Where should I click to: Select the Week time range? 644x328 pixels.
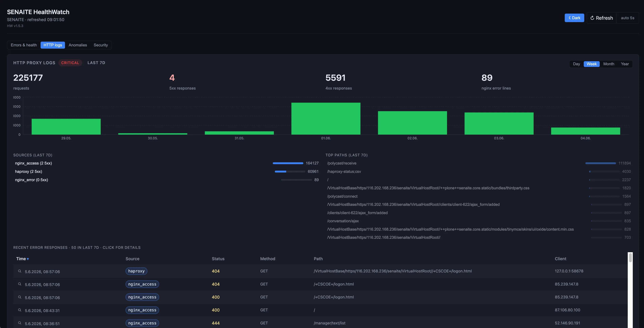click(x=592, y=64)
